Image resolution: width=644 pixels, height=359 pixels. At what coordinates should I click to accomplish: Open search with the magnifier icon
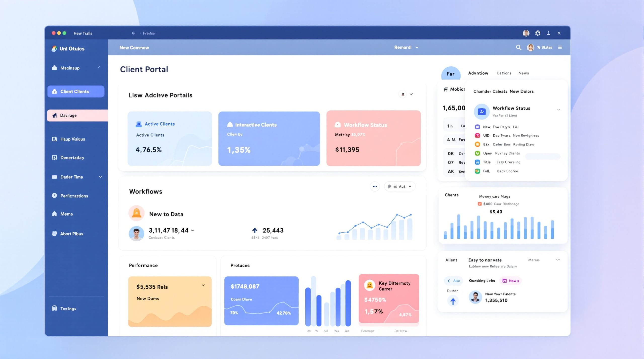[x=518, y=47]
